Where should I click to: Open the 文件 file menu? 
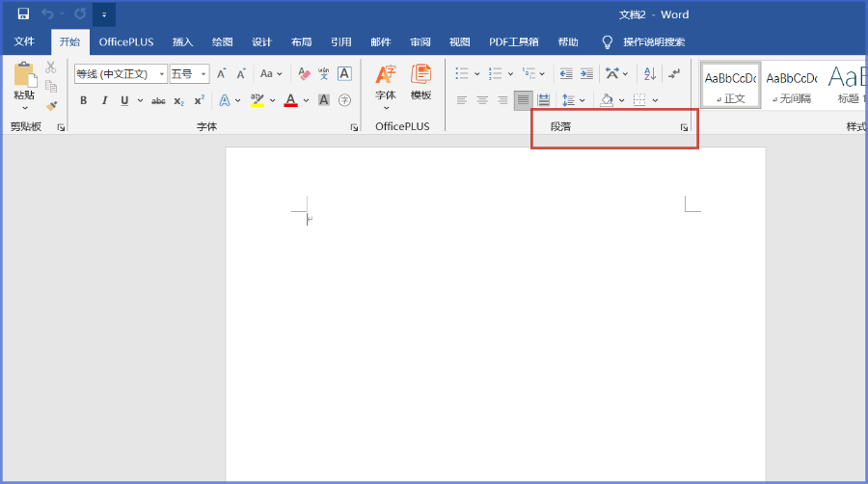pos(24,42)
